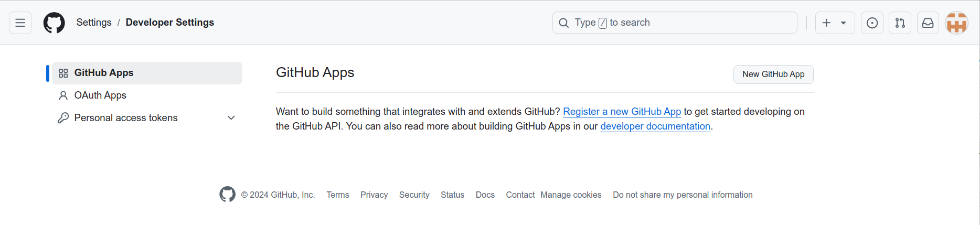
Task: Open the notifications inbox icon
Action: 928,23
